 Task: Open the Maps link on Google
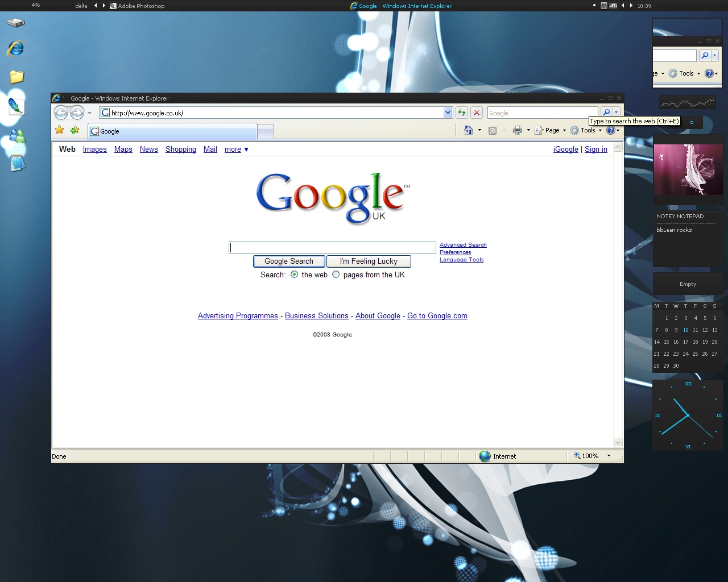click(x=123, y=149)
